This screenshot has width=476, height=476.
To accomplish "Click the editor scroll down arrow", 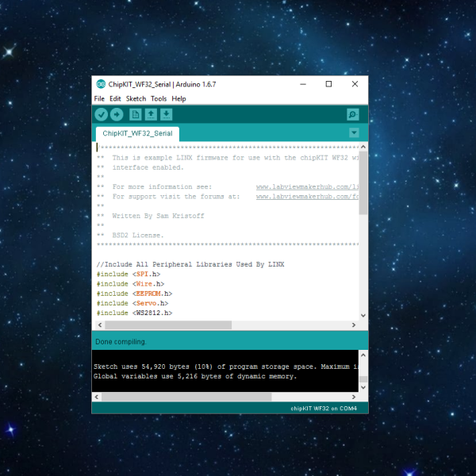I will [363, 316].
